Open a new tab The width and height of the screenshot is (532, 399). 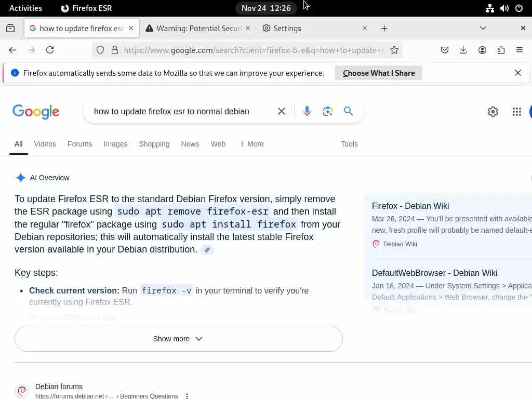[384, 29]
